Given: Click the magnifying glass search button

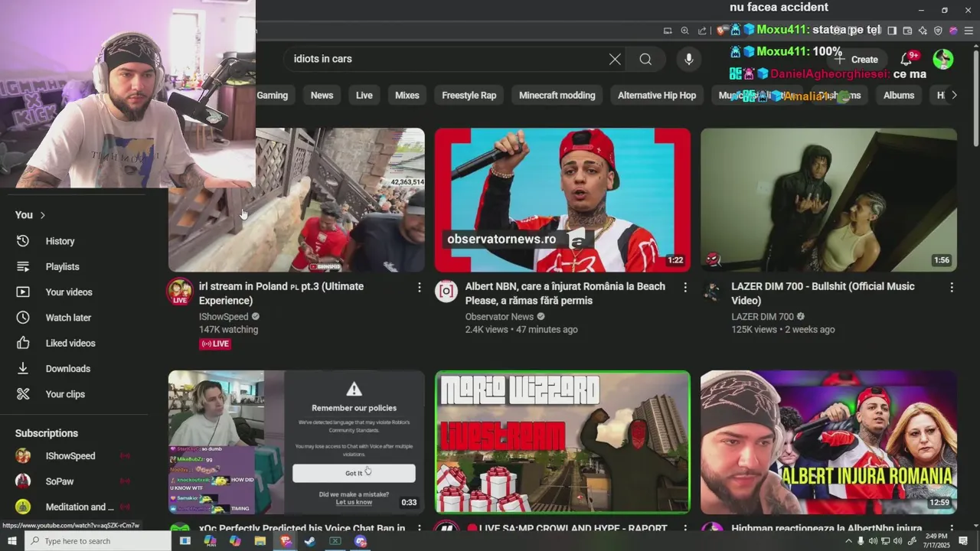Looking at the screenshot, I should click(x=645, y=59).
